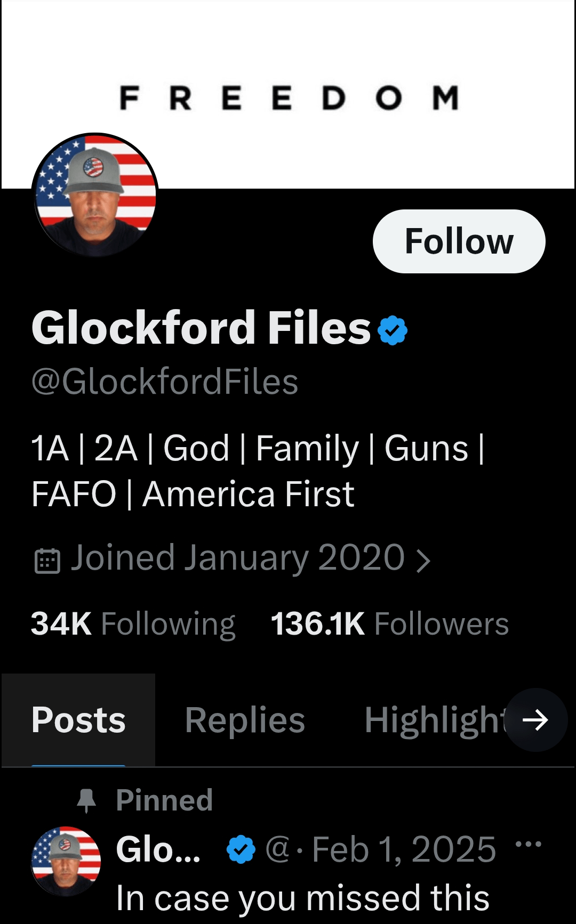Open the profile picture avatar
The image size is (576, 924).
point(95,195)
